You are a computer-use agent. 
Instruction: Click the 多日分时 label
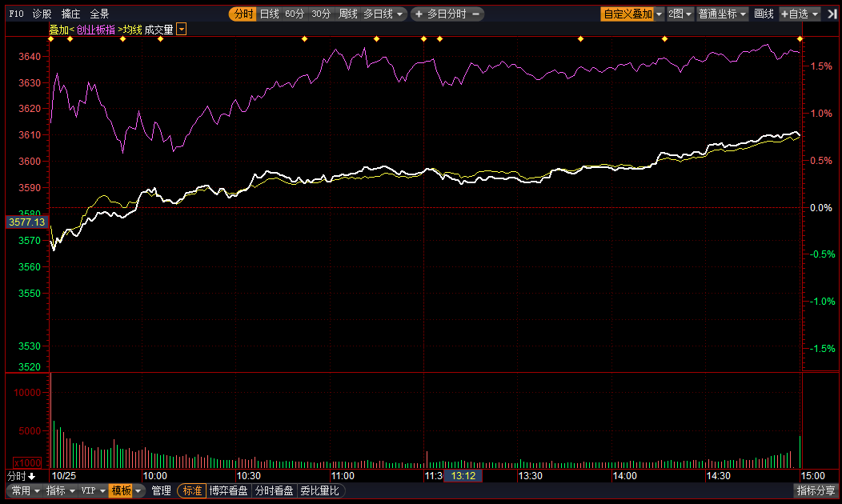point(447,14)
